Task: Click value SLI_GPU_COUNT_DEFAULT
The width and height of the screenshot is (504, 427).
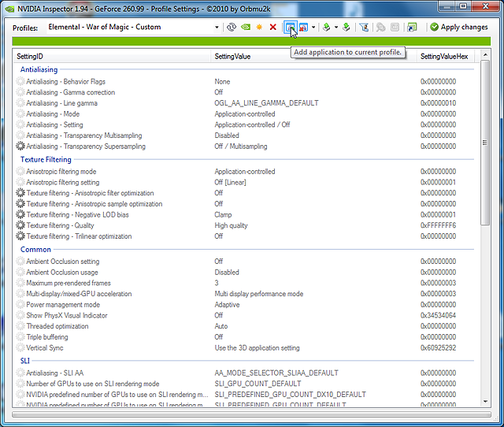Action: coord(258,384)
